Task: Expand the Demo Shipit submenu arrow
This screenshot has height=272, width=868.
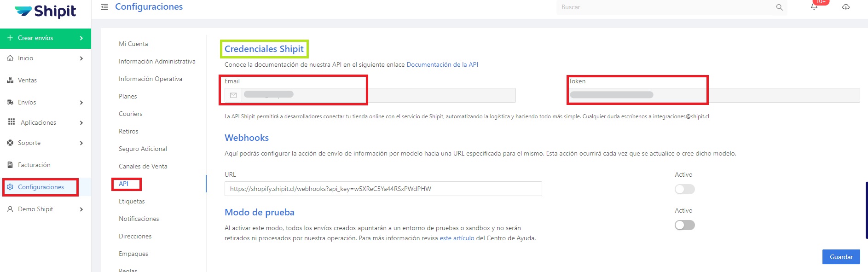Action: 81,209
